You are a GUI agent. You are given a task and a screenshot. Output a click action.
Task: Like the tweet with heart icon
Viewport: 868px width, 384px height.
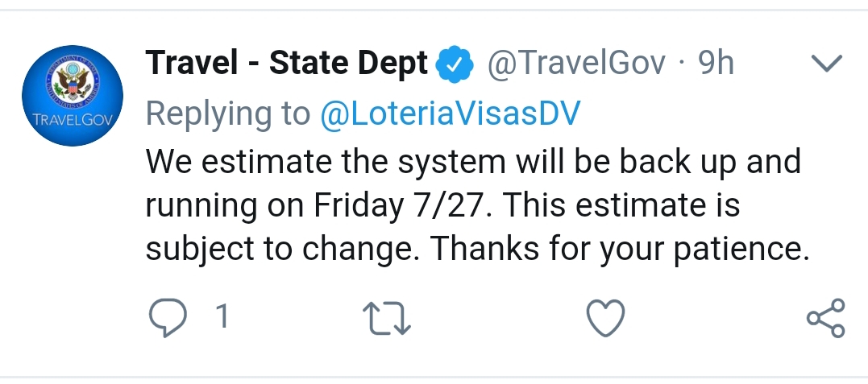(x=605, y=318)
